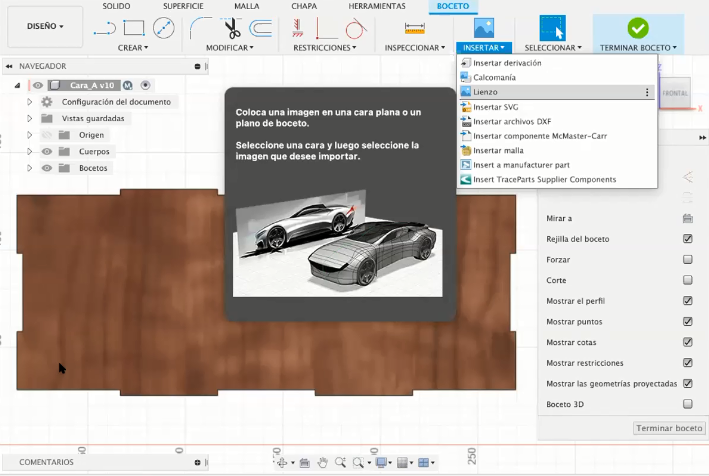The width and height of the screenshot is (709, 476).
Task: Toggle visibility of Cuerpos folder
Action: [46, 151]
